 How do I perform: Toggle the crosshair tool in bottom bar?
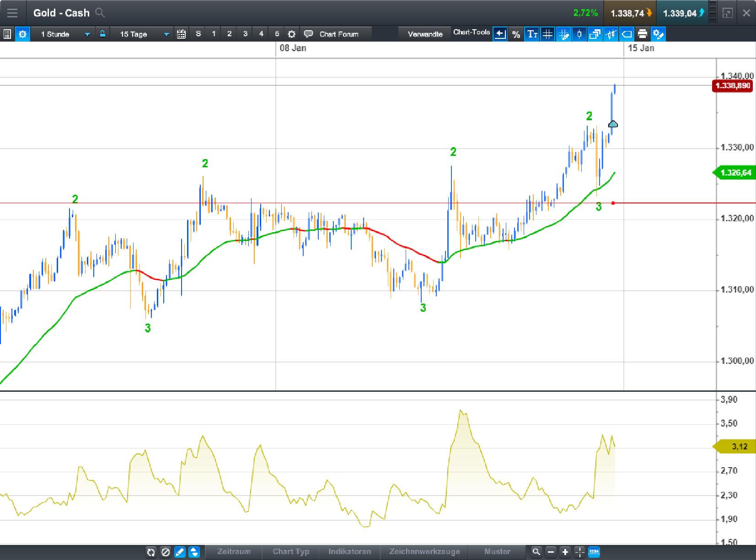click(579, 552)
